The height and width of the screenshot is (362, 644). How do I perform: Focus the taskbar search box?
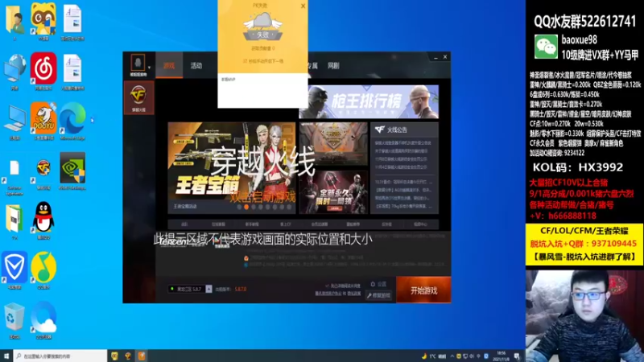[60, 356]
